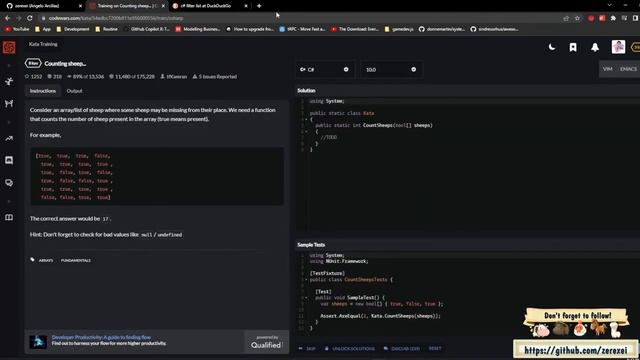The image size is (640, 360).
Task: Open the Development bookmarks folder
Action: (x=73, y=29)
